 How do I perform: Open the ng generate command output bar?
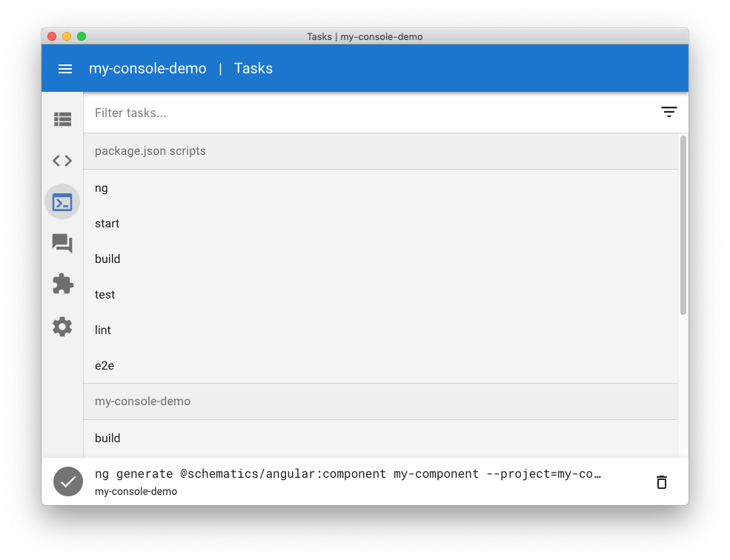pos(365,481)
